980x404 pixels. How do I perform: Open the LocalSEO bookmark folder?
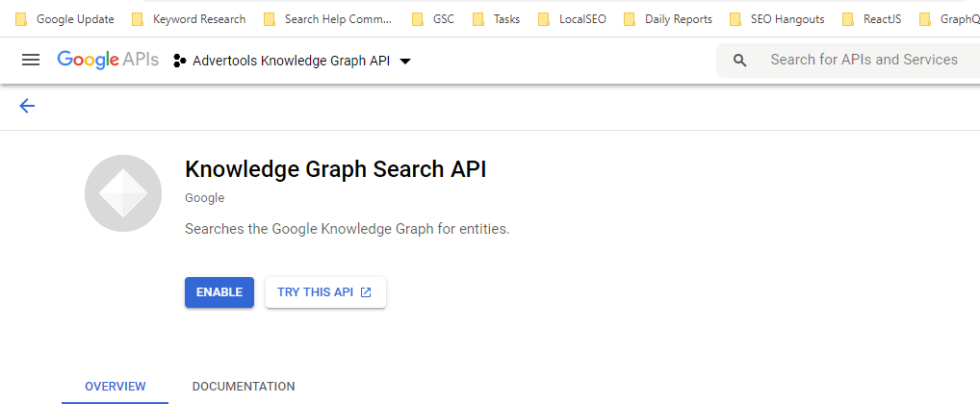point(572,19)
